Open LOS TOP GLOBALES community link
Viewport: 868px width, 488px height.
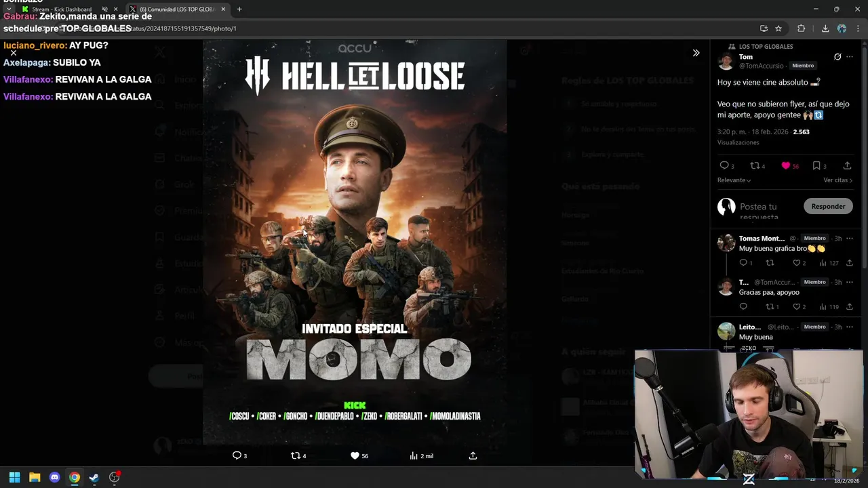tap(766, 46)
